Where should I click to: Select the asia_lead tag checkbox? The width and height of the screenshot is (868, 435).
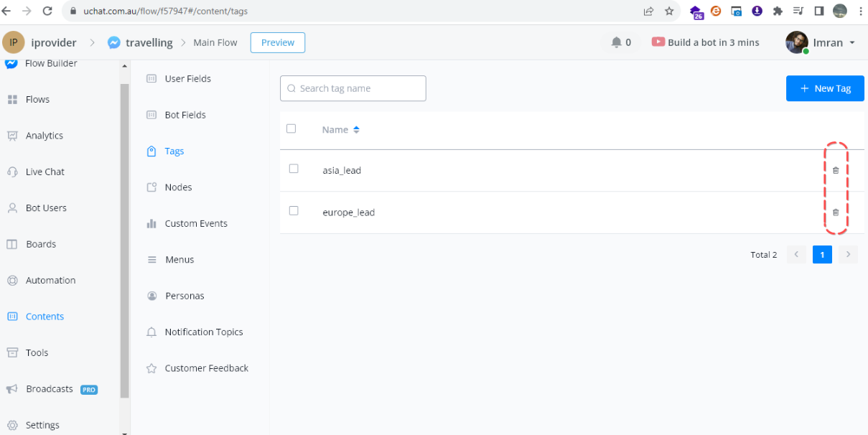pyautogui.click(x=294, y=169)
